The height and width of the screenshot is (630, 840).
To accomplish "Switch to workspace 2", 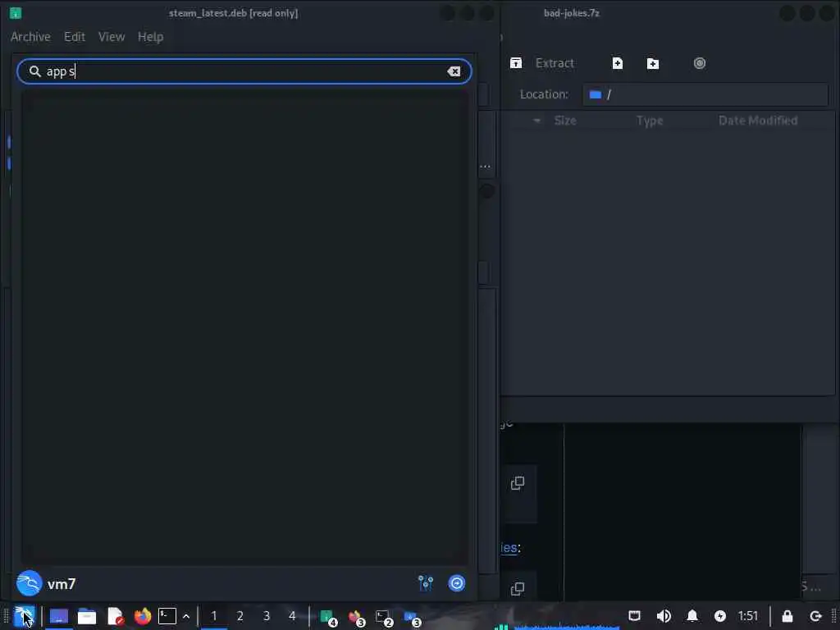I will click(240, 616).
